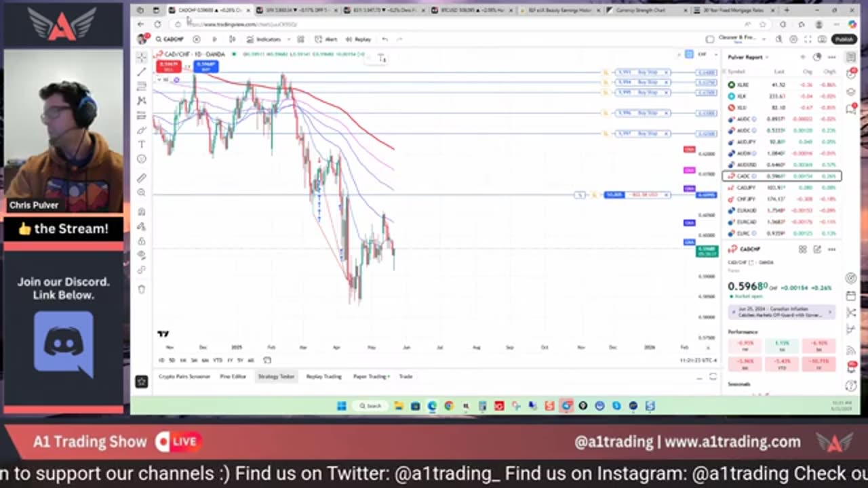Open the text annotation tool in the left toolbar
868x488 pixels.
(142, 144)
